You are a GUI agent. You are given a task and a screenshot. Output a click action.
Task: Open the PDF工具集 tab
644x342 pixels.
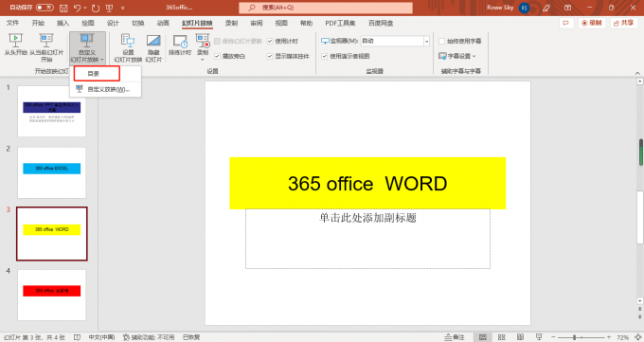(340, 23)
